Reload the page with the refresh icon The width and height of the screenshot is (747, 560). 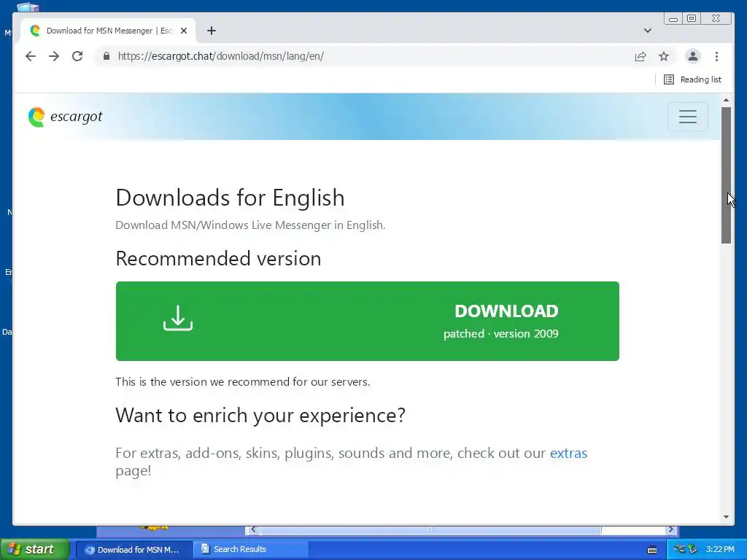(x=77, y=56)
